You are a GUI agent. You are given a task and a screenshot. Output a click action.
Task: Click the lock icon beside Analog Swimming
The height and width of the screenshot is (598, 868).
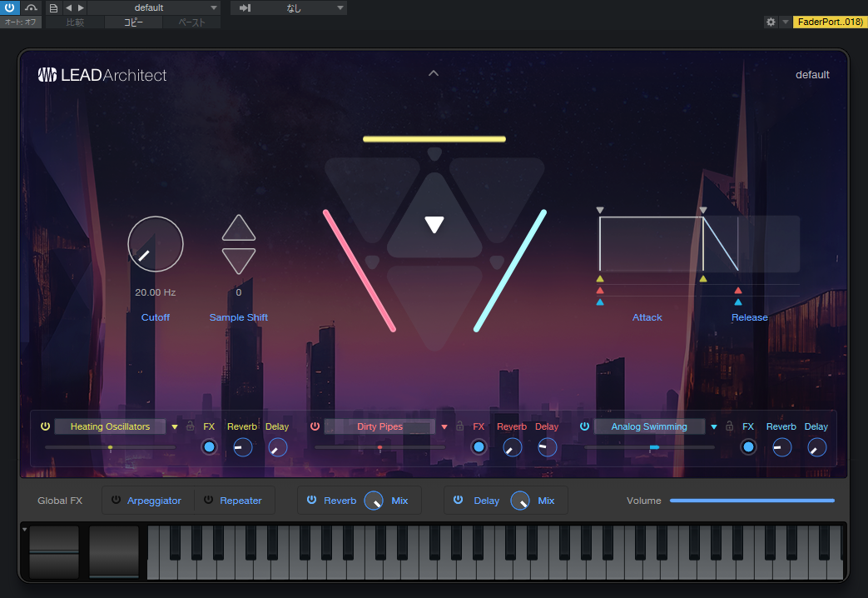729,426
